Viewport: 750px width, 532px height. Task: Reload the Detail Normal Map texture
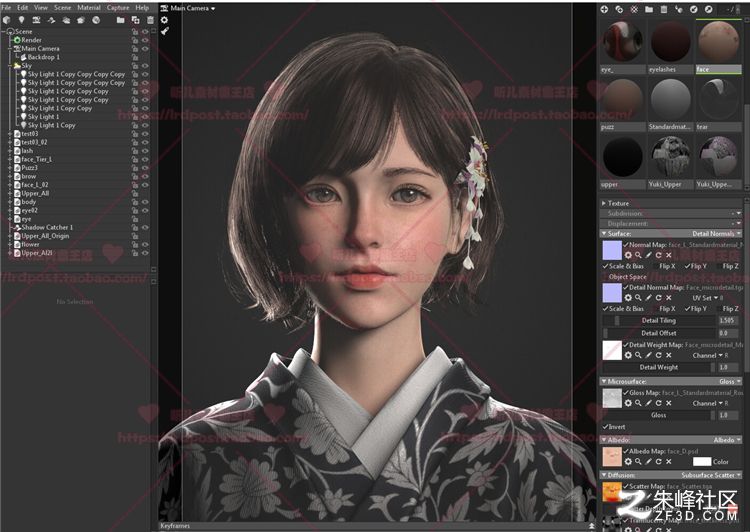[x=659, y=298]
